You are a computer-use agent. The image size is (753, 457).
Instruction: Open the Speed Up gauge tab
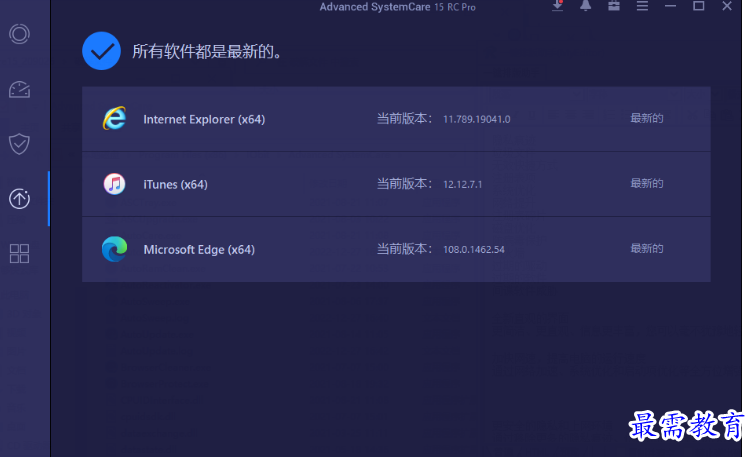tap(19, 90)
